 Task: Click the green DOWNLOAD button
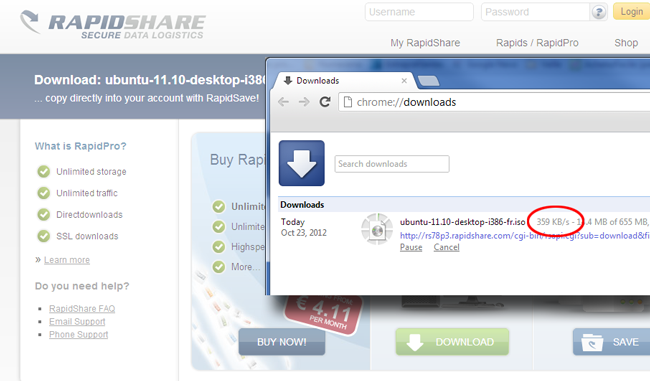click(x=452, y=342)
